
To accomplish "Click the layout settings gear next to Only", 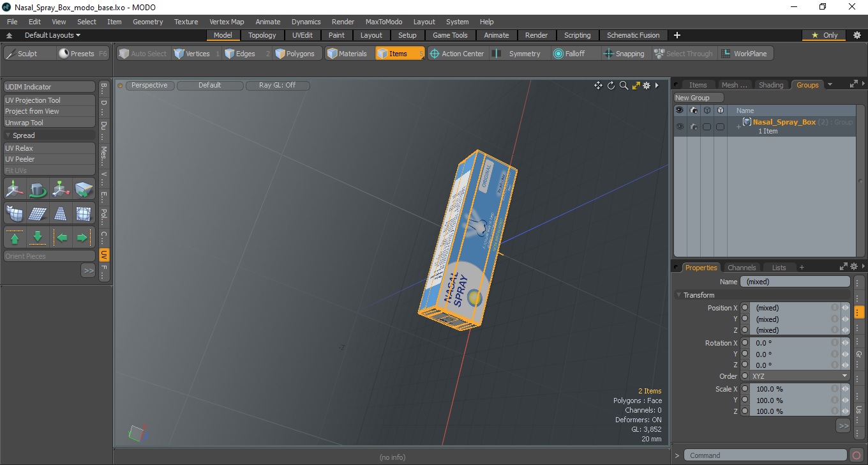I will tap(857, 35).
